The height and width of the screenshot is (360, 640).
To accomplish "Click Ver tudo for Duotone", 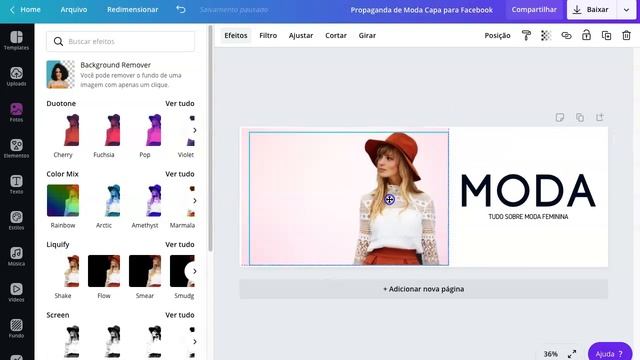I will [180, 104].
